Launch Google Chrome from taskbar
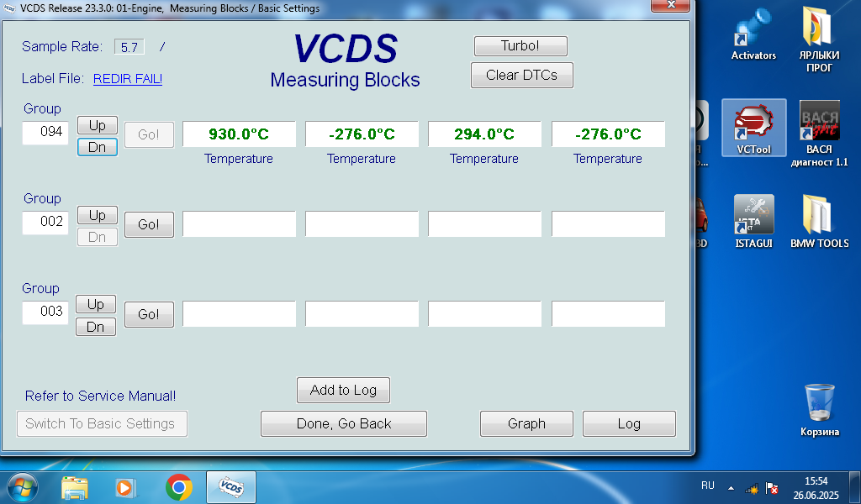The image size is (861, 504). click(179, 487)
